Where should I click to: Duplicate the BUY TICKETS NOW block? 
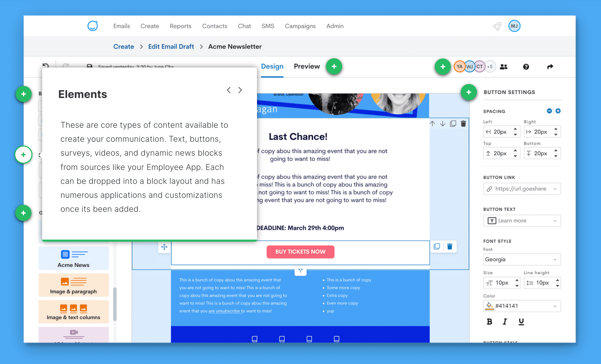pos(437,246)
